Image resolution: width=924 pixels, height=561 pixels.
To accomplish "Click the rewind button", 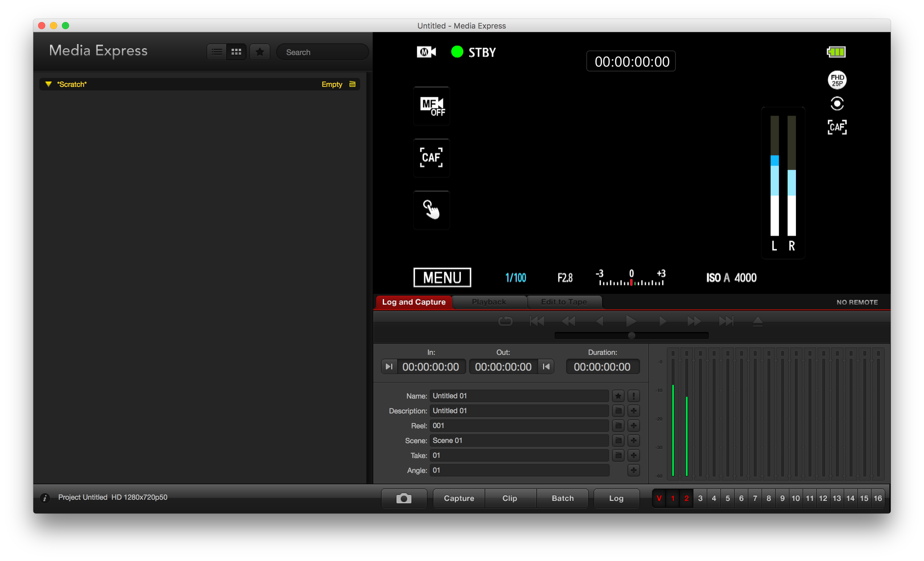I will [x=569, y=321].
